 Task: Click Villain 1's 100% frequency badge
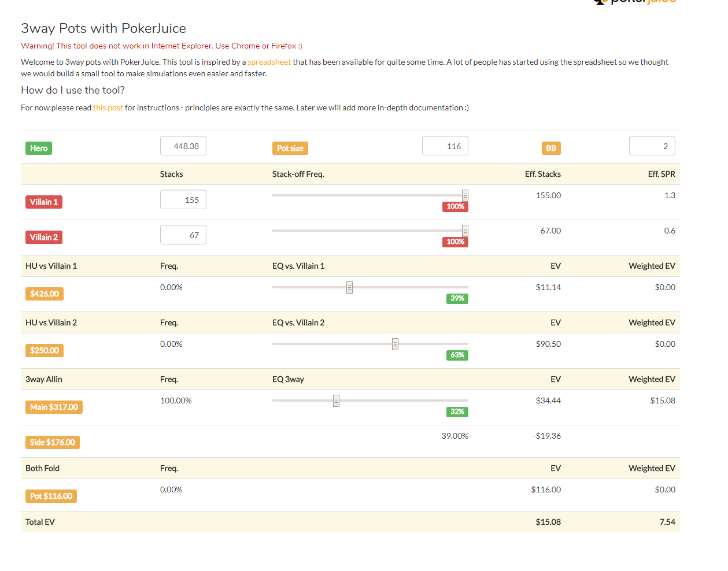click(455, 207)
